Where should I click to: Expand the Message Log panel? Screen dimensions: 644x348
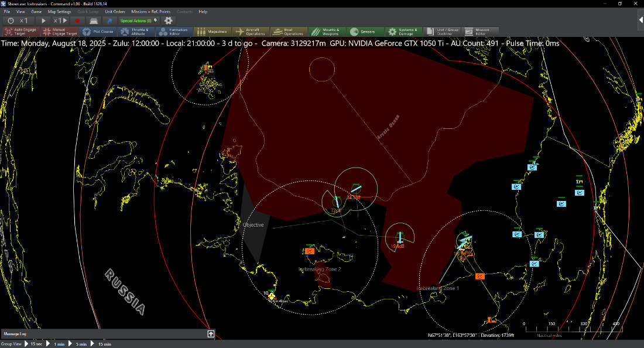pyautogui.click(x=211, y=334)
